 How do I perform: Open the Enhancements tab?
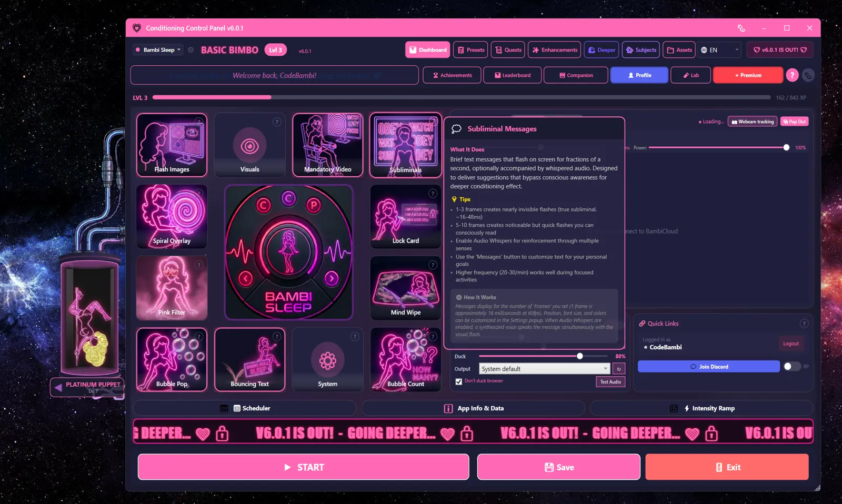[555, 50]
